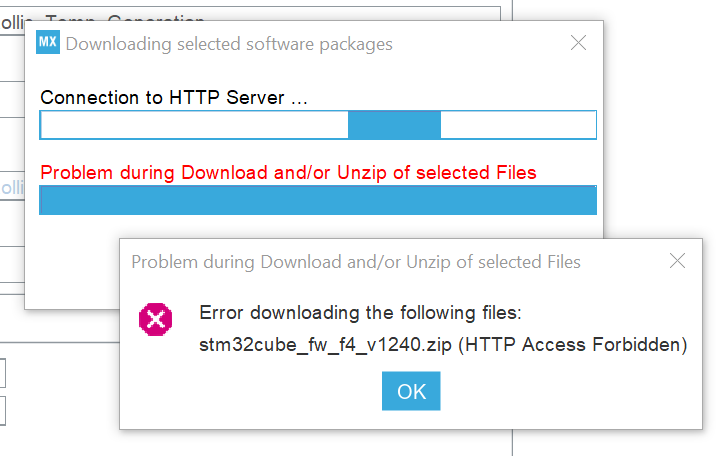Close the Problem during Download error popup
The image size is (718, 456).
click(x=677, y=261)
